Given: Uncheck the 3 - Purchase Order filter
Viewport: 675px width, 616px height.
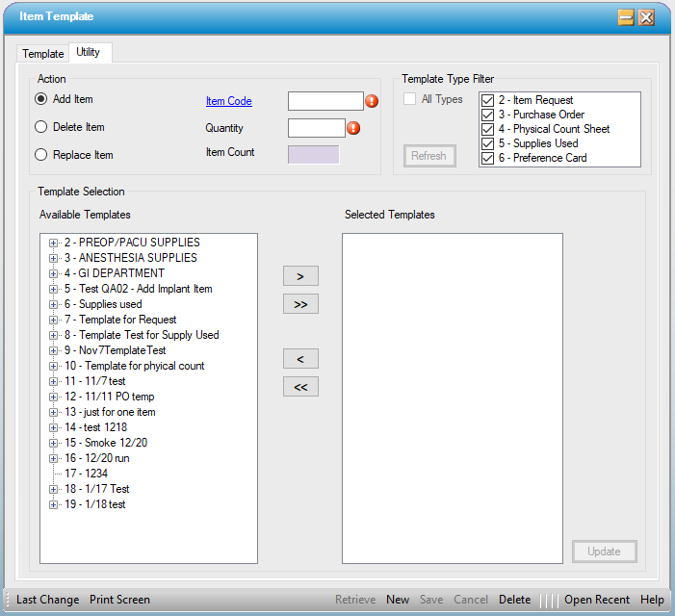Looking at the screenshot, I should click(x=488, y=115).
